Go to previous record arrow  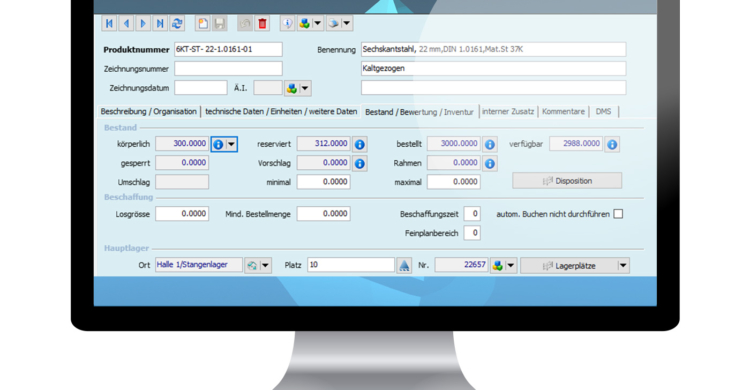(x=126, y=23)
